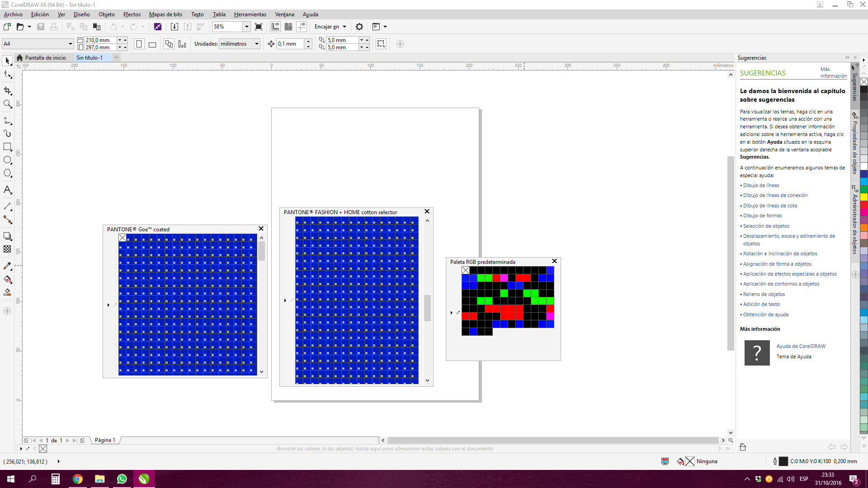Switch to Pantalla de inicio tab
Image resolution: width=868 pixels, height=488 pixels.
pyautogui.click(x=41, y=57)
